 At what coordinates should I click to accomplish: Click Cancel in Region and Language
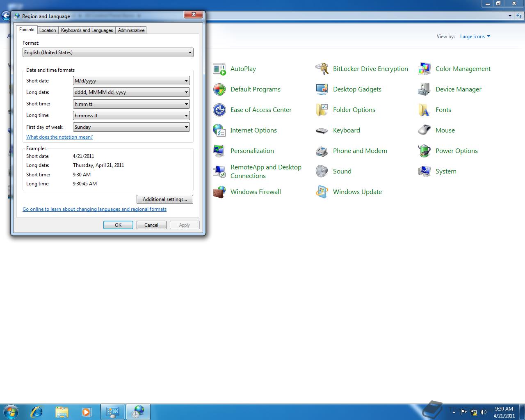(151, 225)
